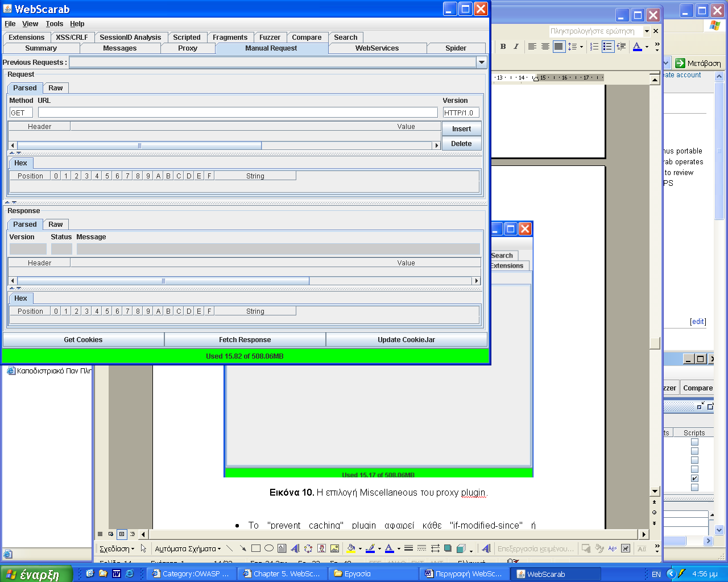Open 3-D Style in Drawing toolbar
The image size is (728, 582).
click(461, 548)
